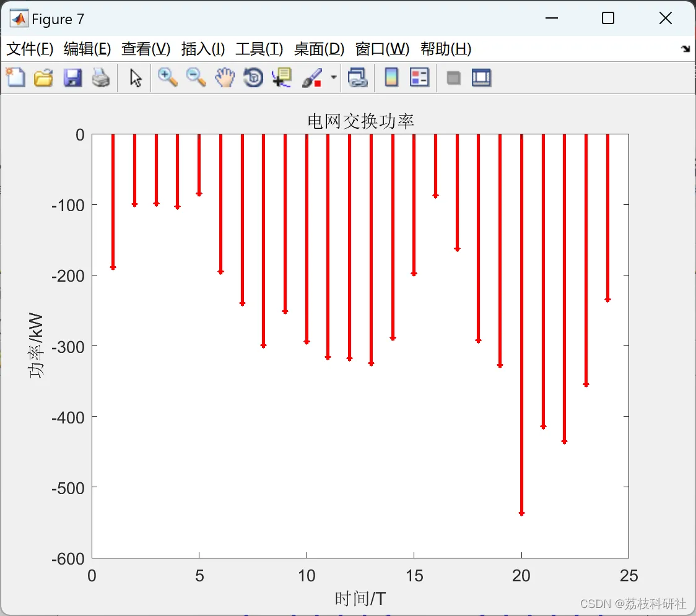Maximize the Figure 7 window
This screenshot has width=696, height=616.
pyautogui.click(x=608, y=18)
